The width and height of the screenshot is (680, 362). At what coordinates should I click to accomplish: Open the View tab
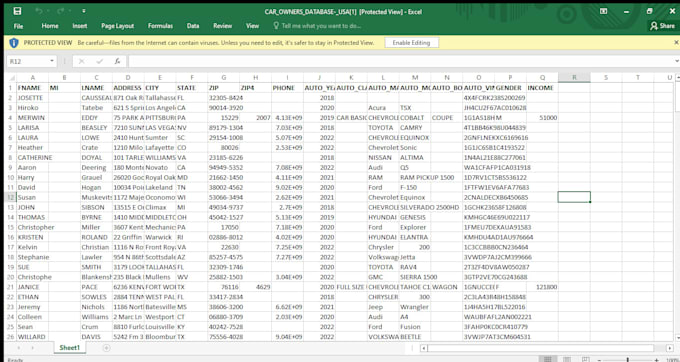point(252,26)
